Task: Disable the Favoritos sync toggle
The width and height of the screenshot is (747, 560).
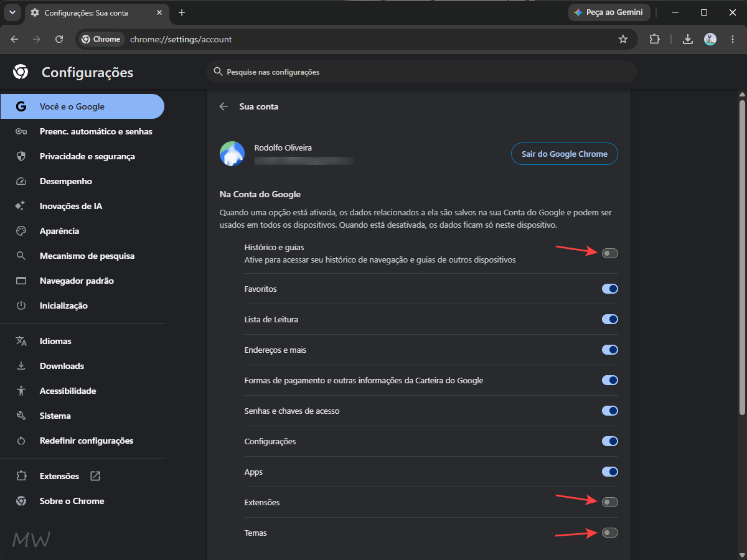Action: (610, 289)
